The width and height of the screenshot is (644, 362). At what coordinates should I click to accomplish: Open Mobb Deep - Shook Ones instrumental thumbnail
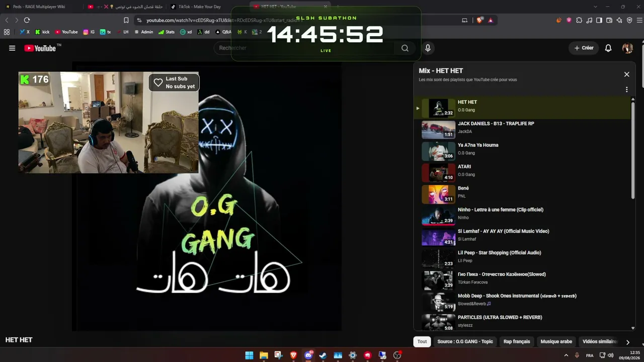(x=438, y=302)
